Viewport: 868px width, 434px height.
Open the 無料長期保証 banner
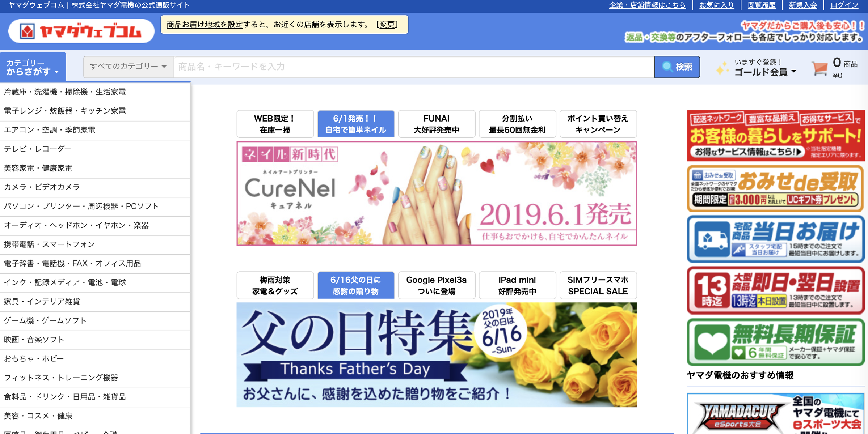tap(776, 342)
